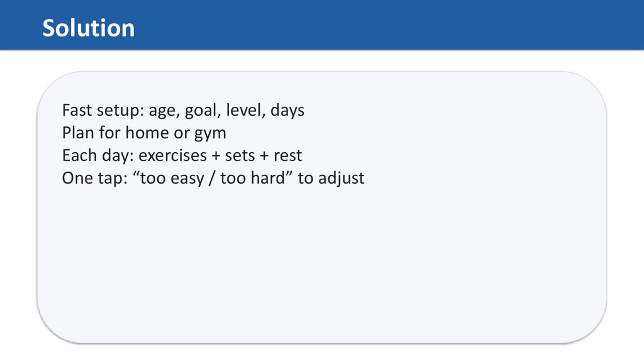Click the word "home" in second line
644x361 pixels.
[x=147, y=133]
